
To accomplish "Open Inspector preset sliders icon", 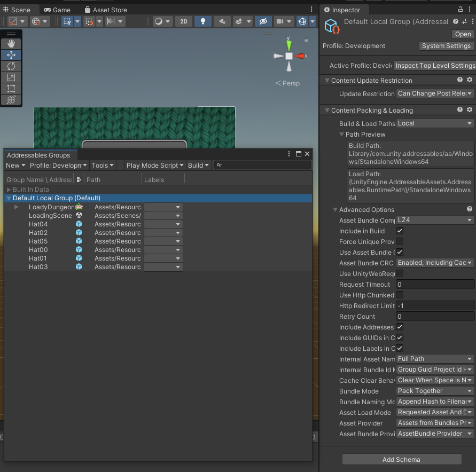I will [464, 21].
